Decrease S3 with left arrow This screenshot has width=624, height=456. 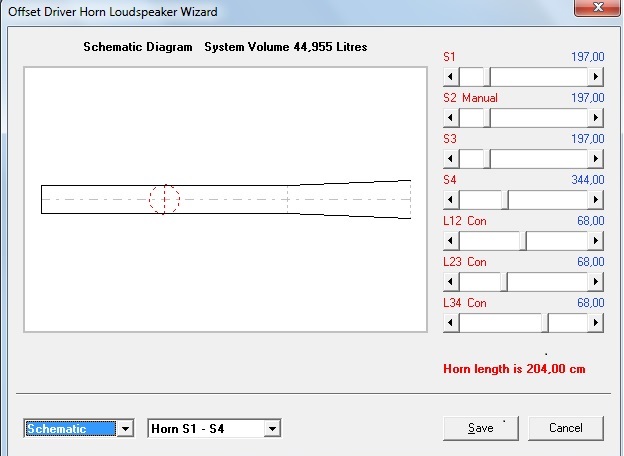(x=451, y=158)
